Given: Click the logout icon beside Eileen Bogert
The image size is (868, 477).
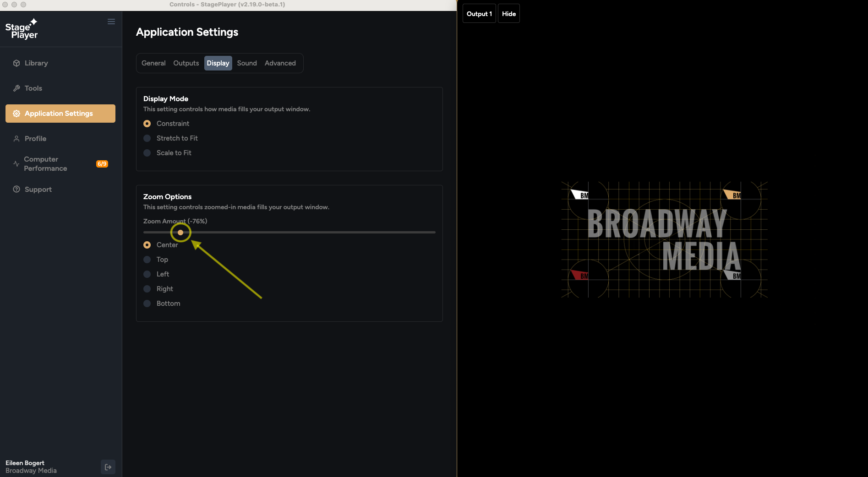Looking at the screenshot, I should 108,467.
